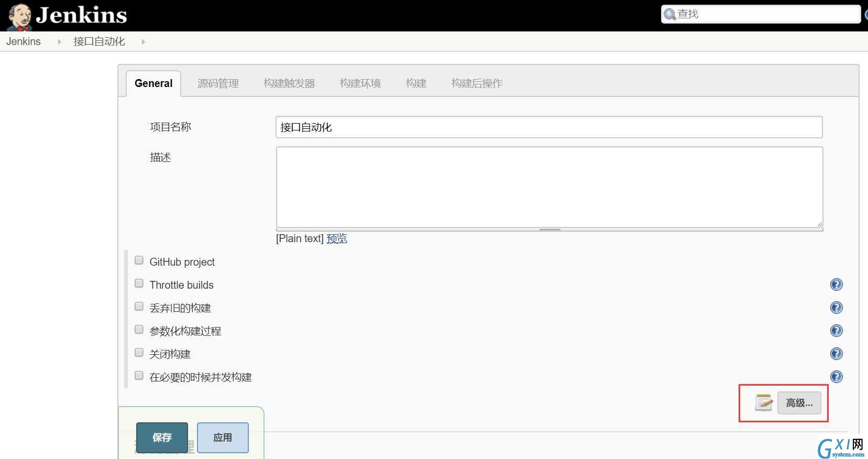
Task: Click the 项目名称 field label
Action: pyautogui.click(x=170, y=127)
